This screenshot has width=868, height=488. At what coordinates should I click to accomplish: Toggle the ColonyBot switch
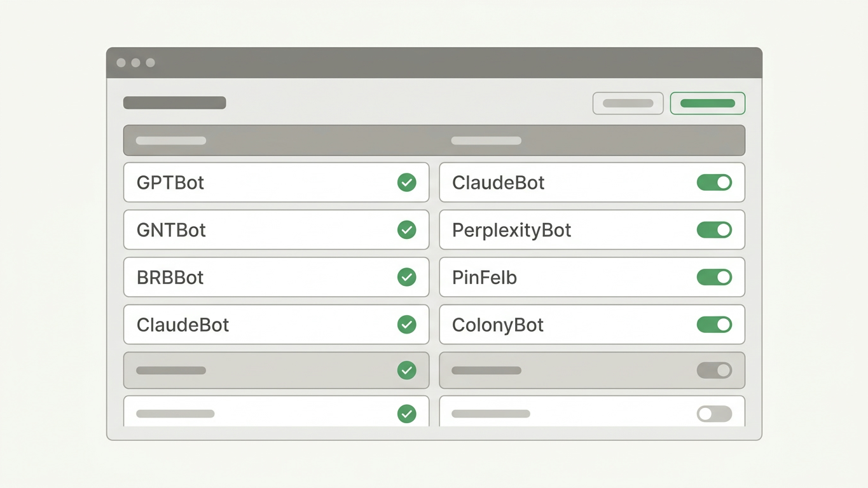coord(714,325)
